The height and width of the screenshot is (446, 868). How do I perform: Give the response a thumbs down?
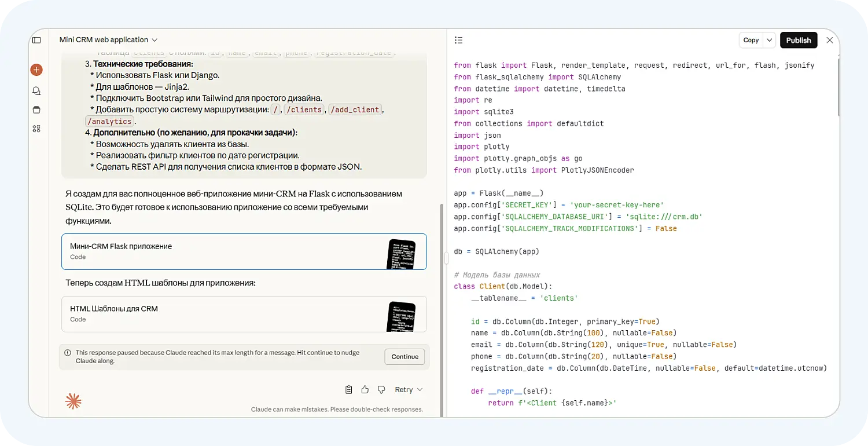pos(381,390)
